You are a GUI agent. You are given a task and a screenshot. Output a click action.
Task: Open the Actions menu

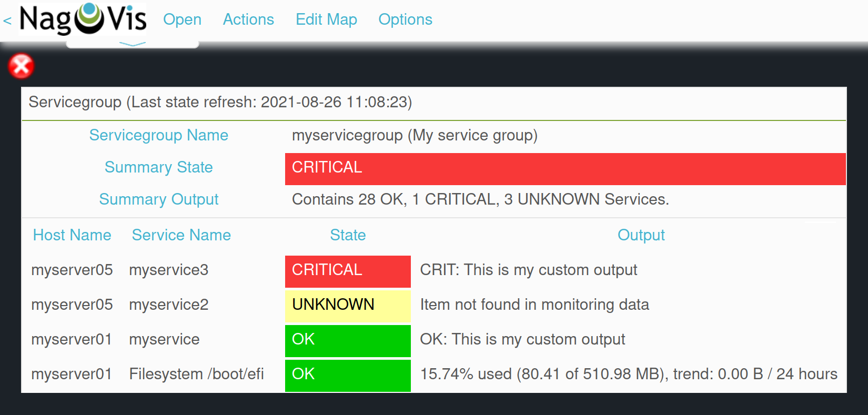248,19
